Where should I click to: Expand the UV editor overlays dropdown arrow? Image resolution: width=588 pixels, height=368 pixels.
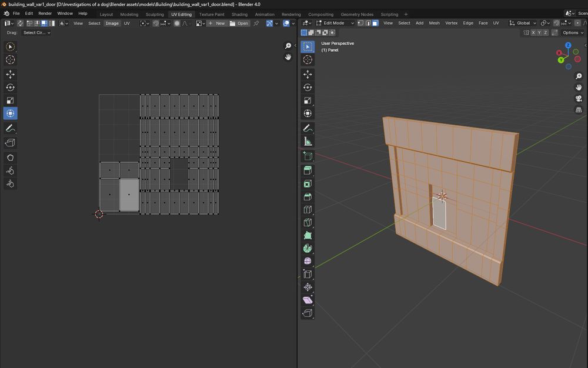293,24
